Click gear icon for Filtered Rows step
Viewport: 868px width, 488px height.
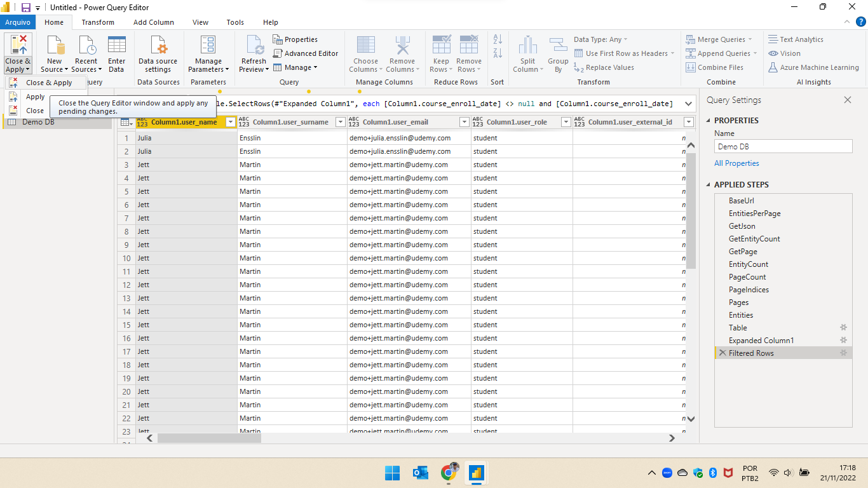click(843, 353)
